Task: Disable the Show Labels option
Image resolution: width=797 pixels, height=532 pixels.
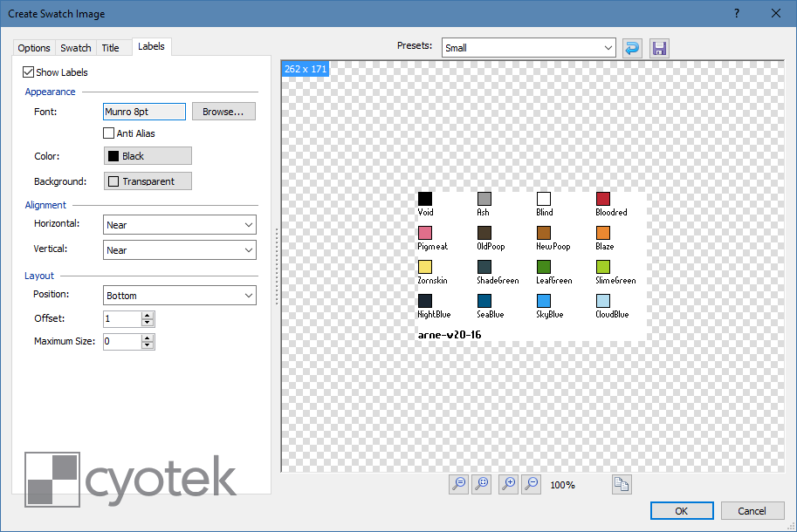Action: point(28,72)
